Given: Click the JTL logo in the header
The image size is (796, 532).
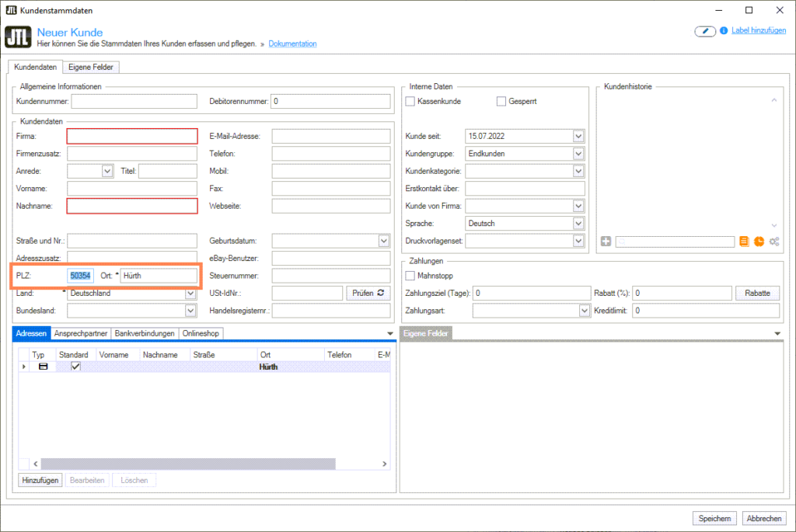Looking at the screenshot, I should pyautogui.click(x=18, y=37).
